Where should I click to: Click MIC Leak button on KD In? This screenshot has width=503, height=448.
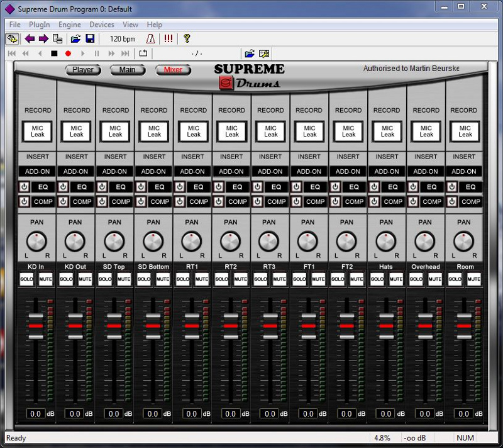click(x=37, y=132)
